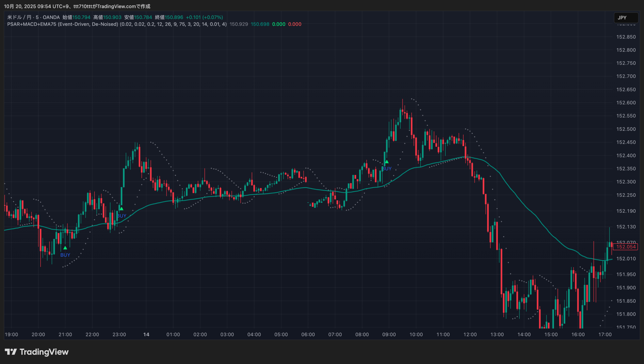Click the 終値150.896 close value
This screenshot has width=644, height=364.
tap(169, 17)
